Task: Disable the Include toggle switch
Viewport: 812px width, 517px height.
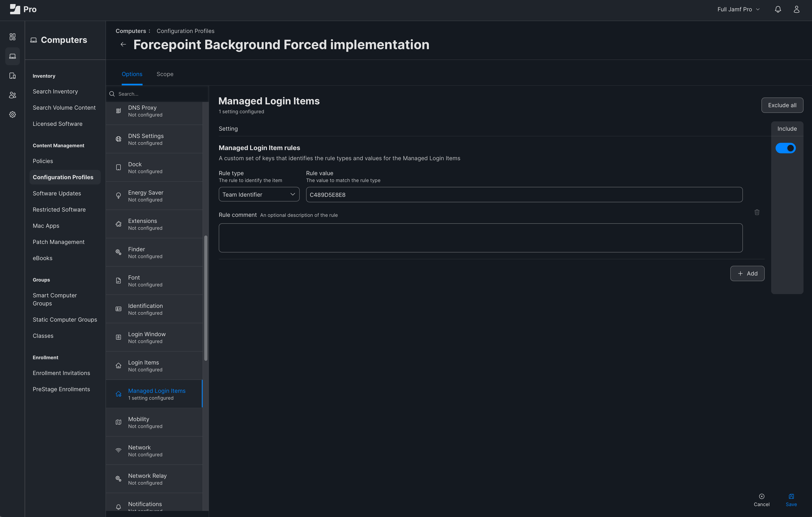Action: point(785,148)
